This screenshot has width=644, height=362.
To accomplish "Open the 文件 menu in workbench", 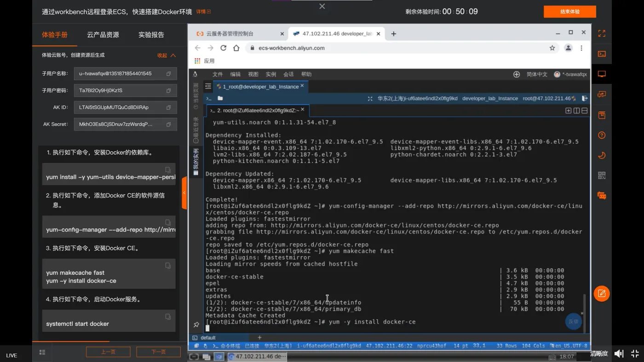I will pyautogui.click(x=218, y=74).
